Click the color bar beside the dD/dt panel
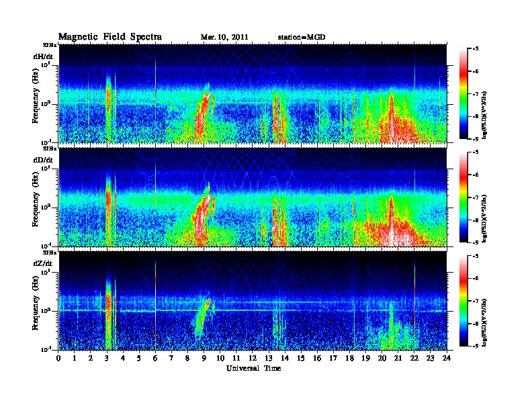Image resolution: width=532 pixels, height=411 pixels. [463, 197]
